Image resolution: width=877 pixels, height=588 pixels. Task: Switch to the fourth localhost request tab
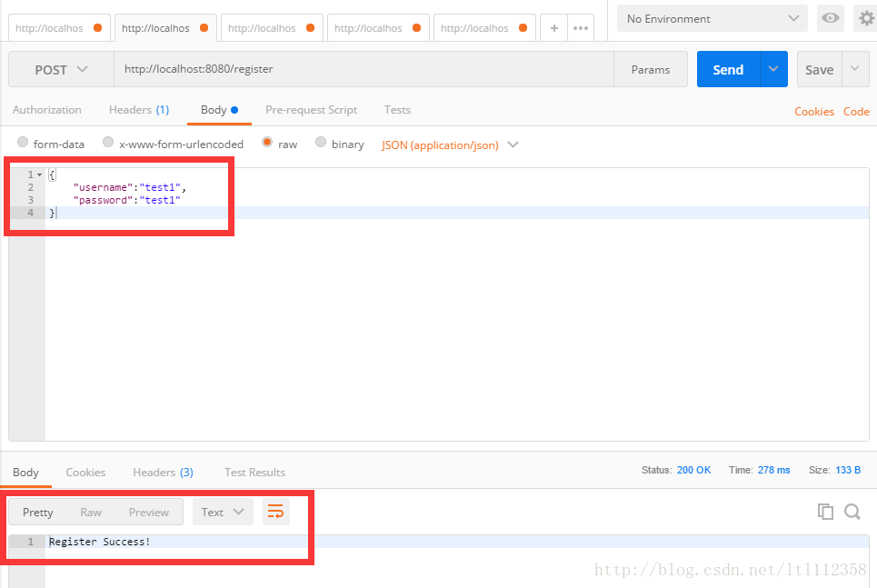pos(377,28)
